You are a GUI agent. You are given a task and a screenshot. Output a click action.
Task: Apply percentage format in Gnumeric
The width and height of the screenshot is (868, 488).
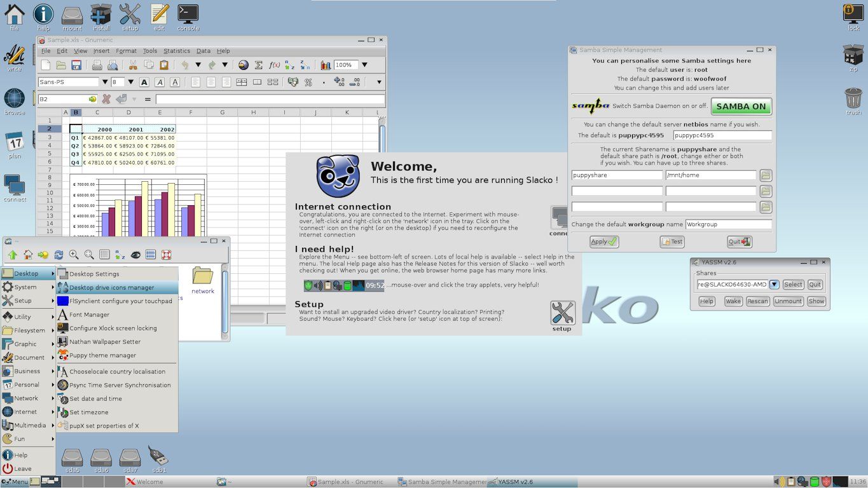(x=309, y=82)
